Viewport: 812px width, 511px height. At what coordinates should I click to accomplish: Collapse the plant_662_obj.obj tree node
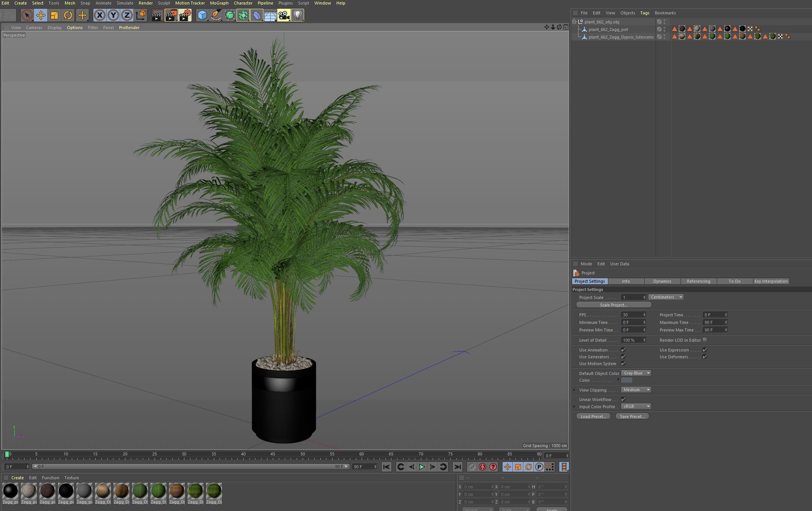[x=574, y=22]
